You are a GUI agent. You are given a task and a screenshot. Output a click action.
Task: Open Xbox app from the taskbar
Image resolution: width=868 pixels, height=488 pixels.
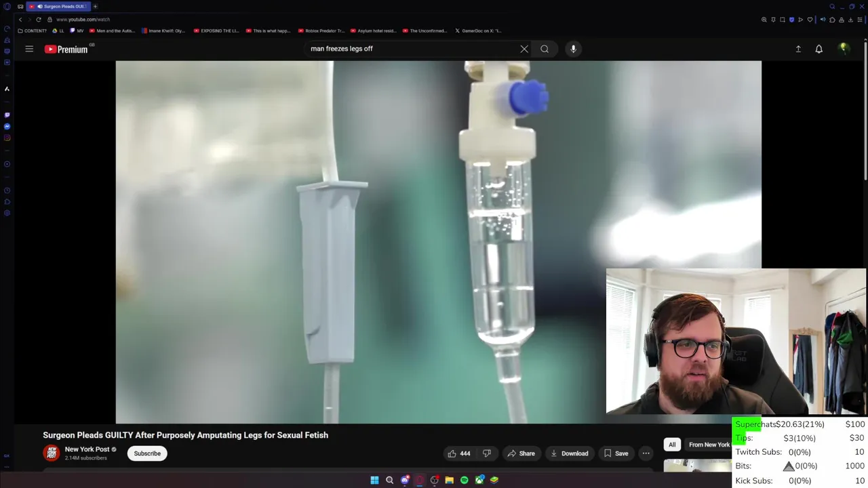(479, 480)
